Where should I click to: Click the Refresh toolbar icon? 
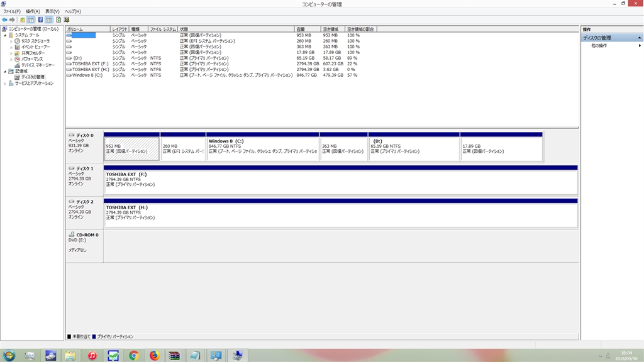58,19
